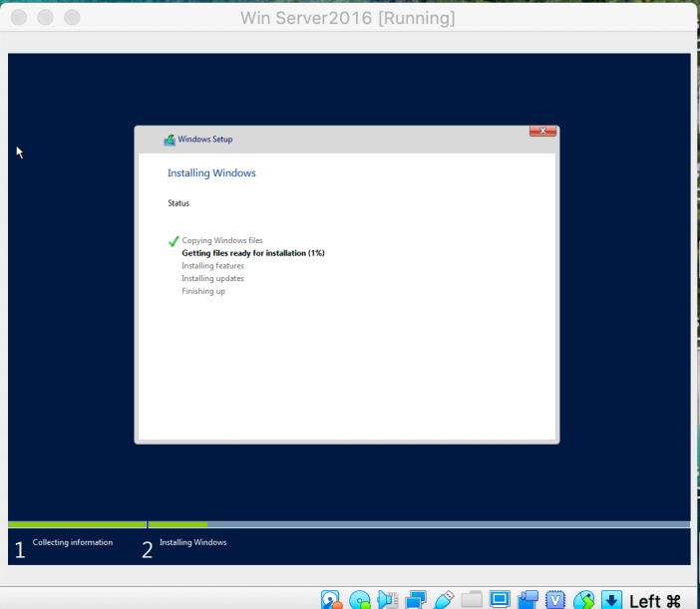Viewport: 700px width, 609px height.
Task: Click the Installing Windows progress bar
Action: coord(419,524)
